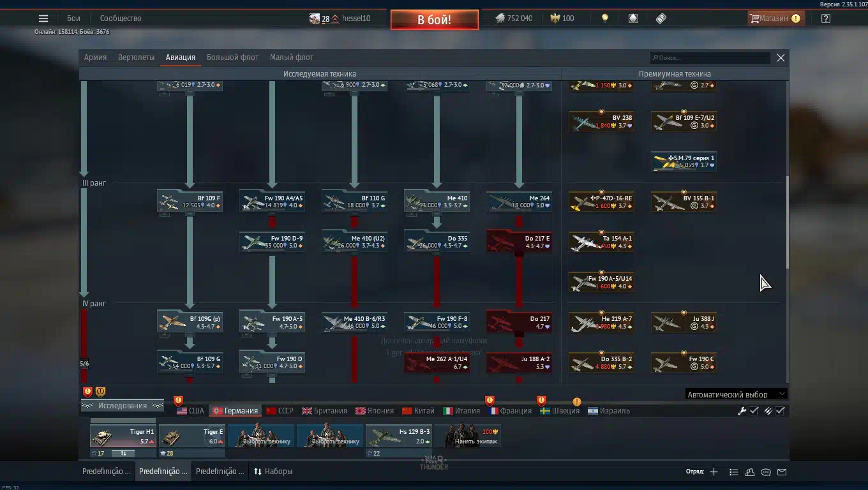The image size is (868, 490).
Task: Select США nation tab
Action: click(190, 411)
